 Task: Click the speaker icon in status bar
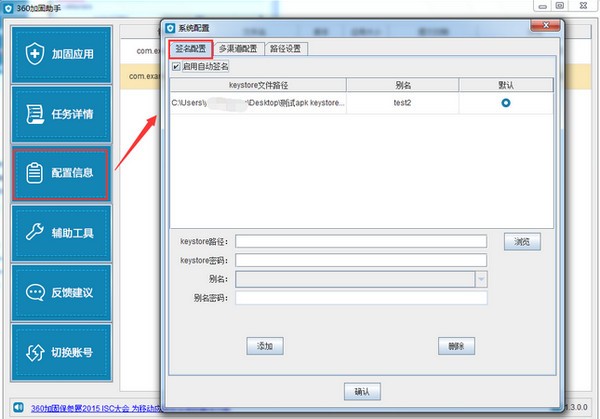coord(19,408)
